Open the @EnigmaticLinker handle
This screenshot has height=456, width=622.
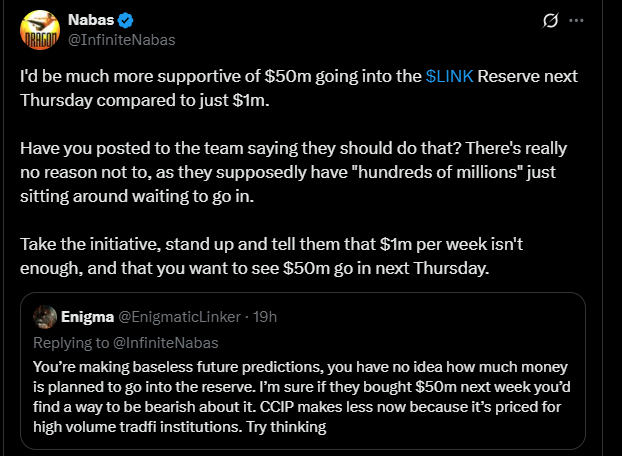[180, 317]
